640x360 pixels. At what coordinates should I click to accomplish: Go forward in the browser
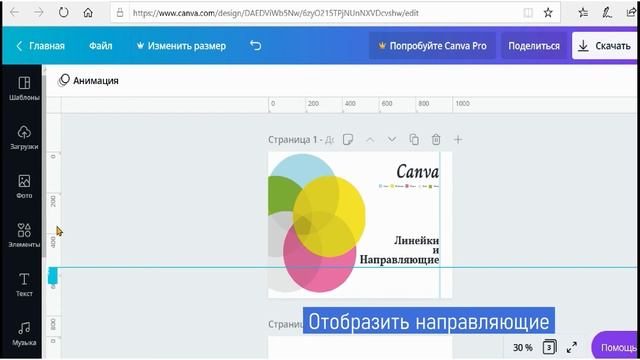click(x=39, y=13)
